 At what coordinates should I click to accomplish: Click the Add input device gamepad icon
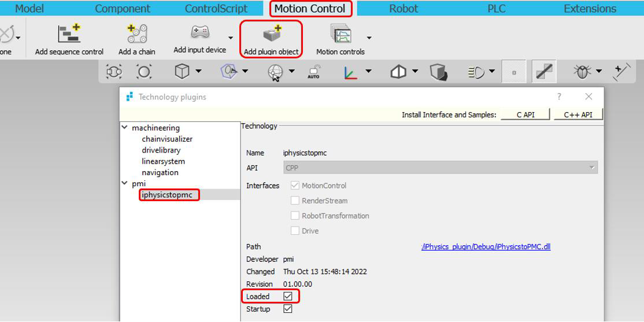click(x=199, y=32)
